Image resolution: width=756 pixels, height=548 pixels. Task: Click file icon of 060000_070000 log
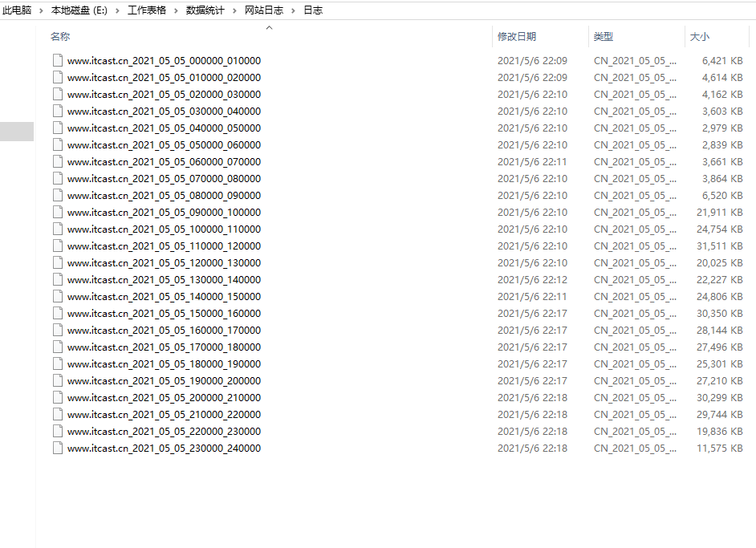click(x=58, y=161)
